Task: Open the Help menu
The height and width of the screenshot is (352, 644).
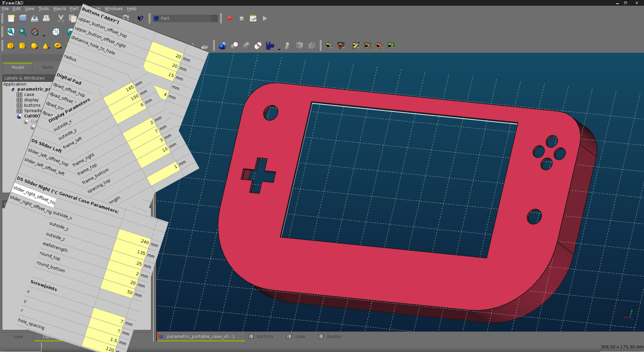Action: pyautogui.click(x=131, y=9)
